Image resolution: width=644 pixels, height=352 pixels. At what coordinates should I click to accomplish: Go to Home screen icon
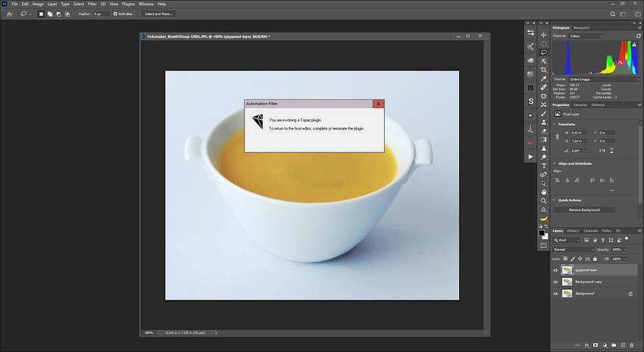pyautogui.click(x=9, y=14)
